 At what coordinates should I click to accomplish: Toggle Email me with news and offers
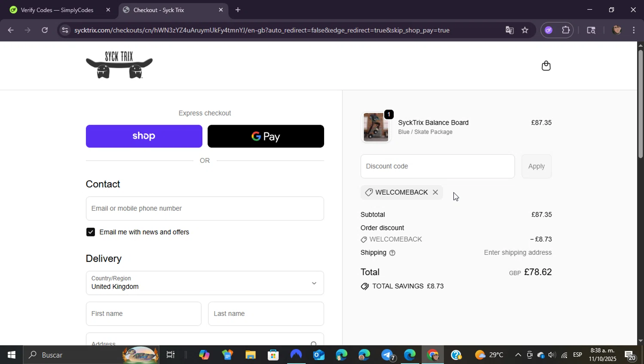tap(91, 232)
